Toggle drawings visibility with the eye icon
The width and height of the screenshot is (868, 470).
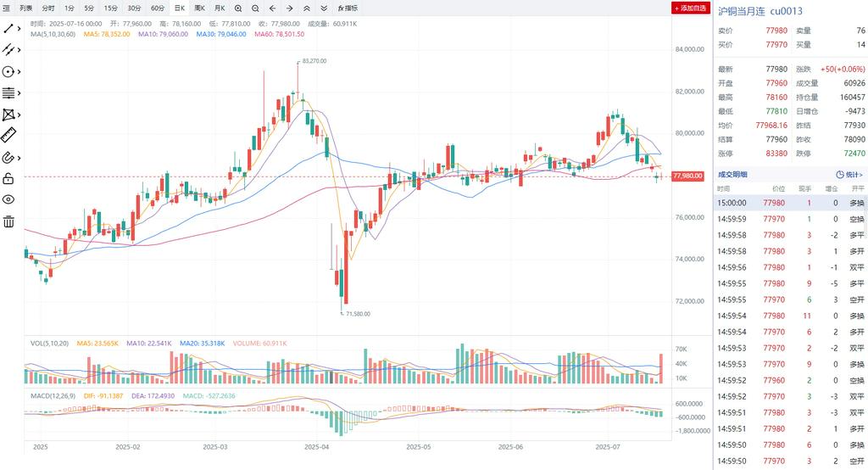pyautogui.click(x=8, y=199)
